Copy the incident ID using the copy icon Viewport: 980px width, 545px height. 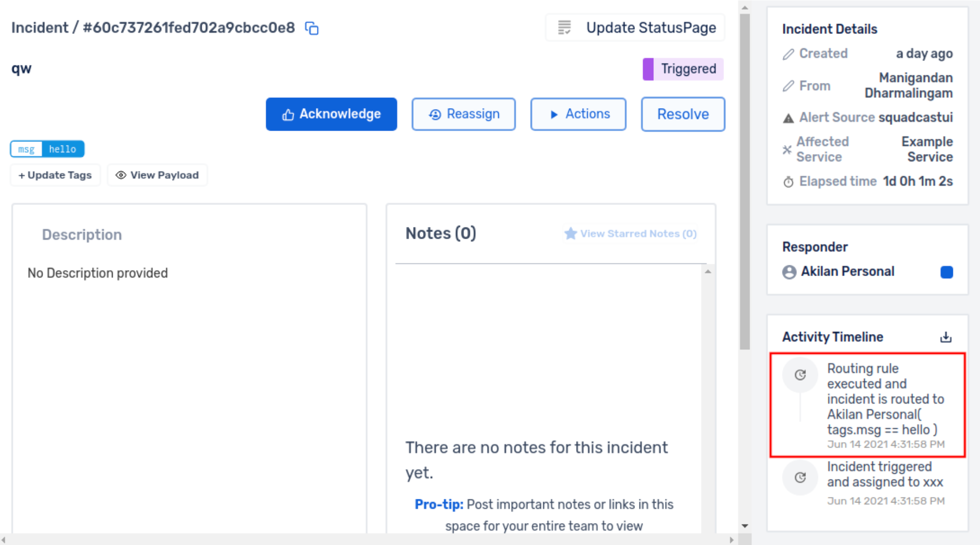click(312, 28)
